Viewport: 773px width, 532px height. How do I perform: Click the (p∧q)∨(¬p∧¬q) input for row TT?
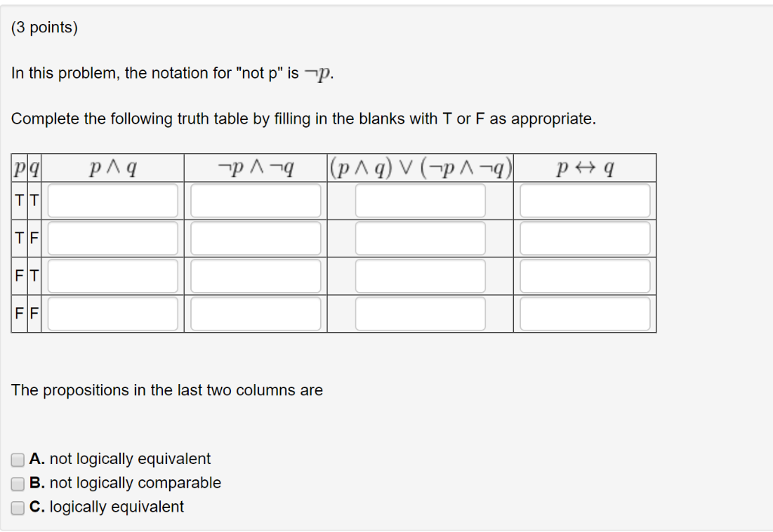point(420,200)
